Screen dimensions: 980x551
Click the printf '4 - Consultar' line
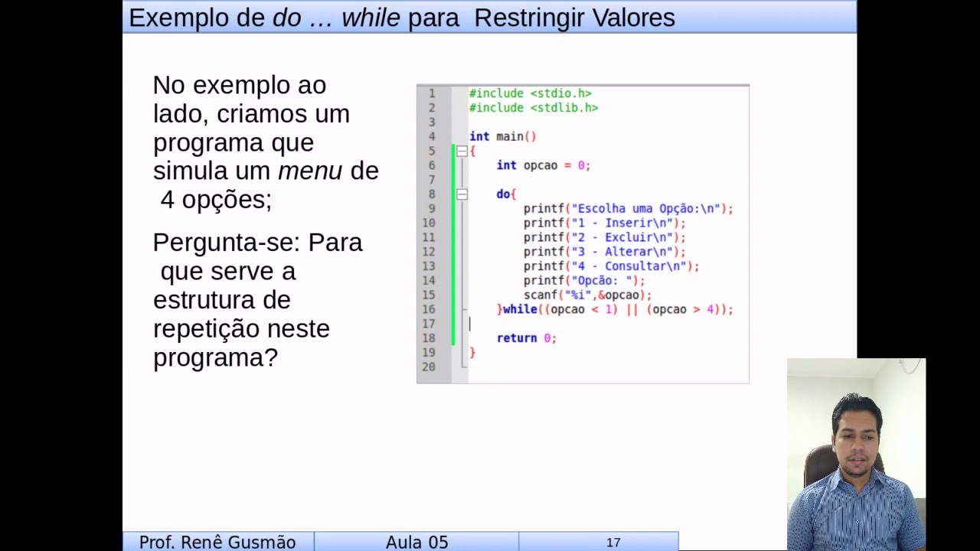point(611,266)
